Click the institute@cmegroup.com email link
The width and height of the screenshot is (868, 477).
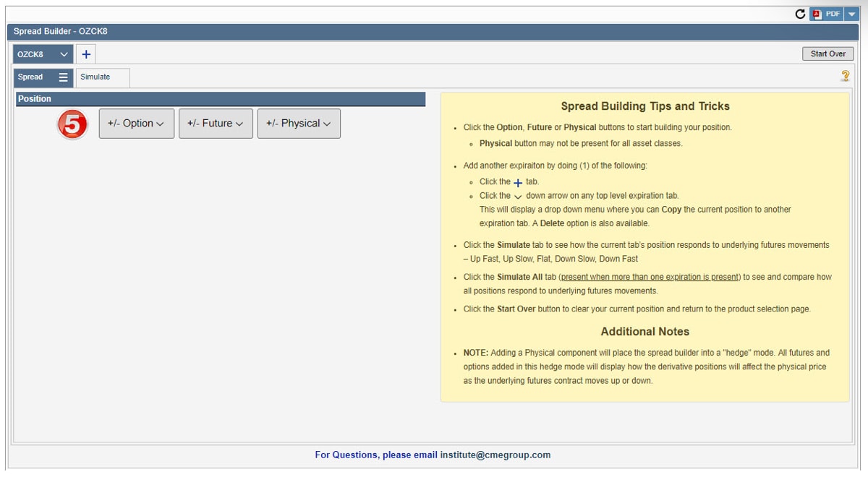pos(495,455)
